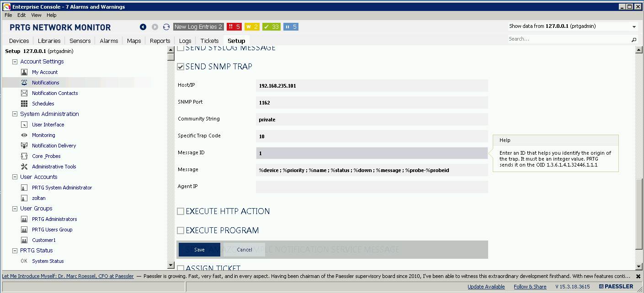Switch to the Devices tab
Viewport: 644px width, 293px height.
[x=19, y=41]
